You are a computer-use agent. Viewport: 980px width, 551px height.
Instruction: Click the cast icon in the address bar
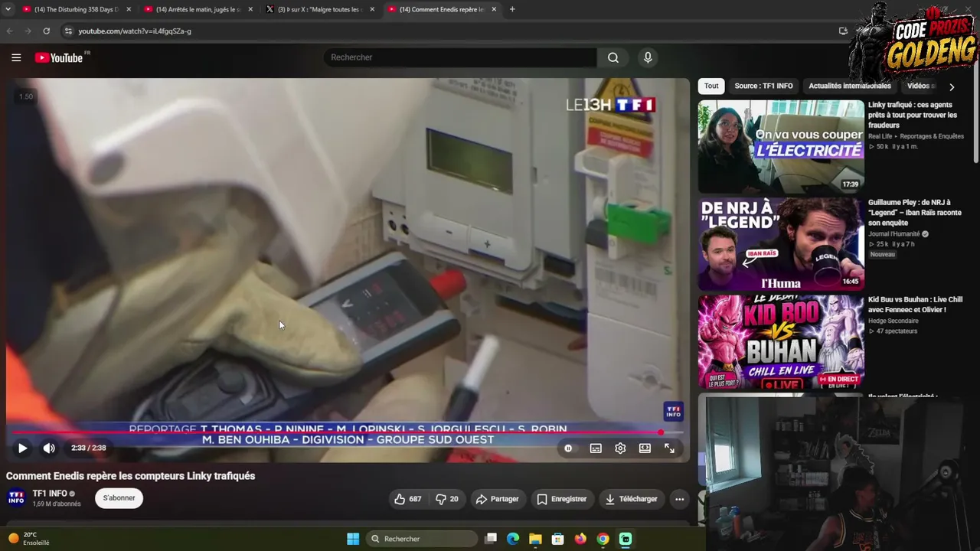point(843,31)
